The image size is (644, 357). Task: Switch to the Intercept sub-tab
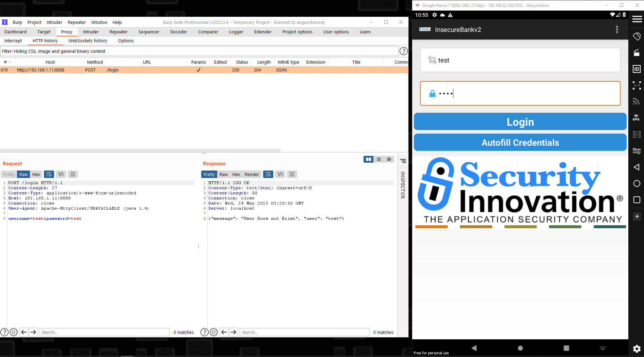[x=13, y=40]
